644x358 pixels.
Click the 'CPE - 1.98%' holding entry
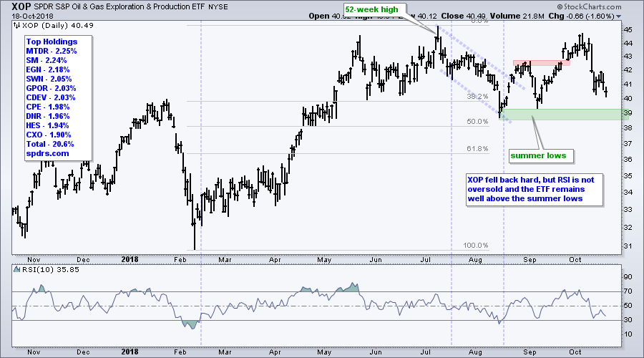pyautogui.click(x=48, y=107)
